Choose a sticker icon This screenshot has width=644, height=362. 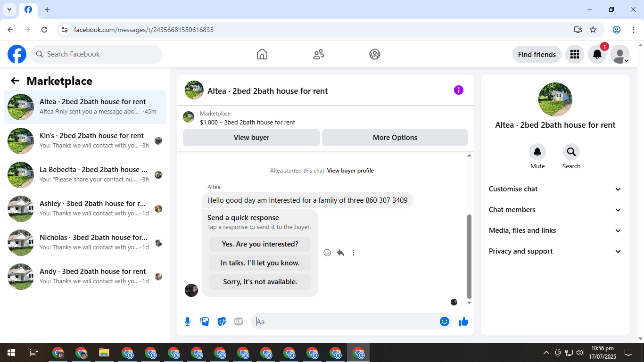click(x=222, y=321)
